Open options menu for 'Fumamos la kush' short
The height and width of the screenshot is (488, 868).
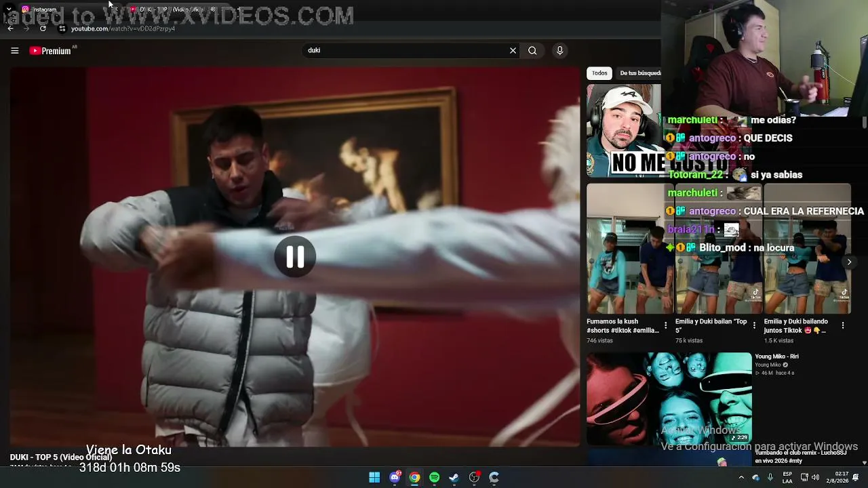(665, 325)
